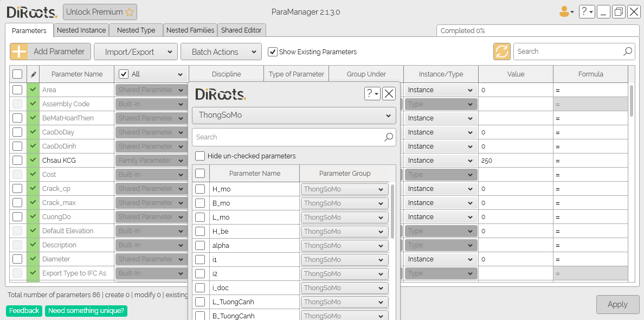Enable Hide un-checked parameters
The height and width of the screenshot is (320, 644).
point(200,156)
